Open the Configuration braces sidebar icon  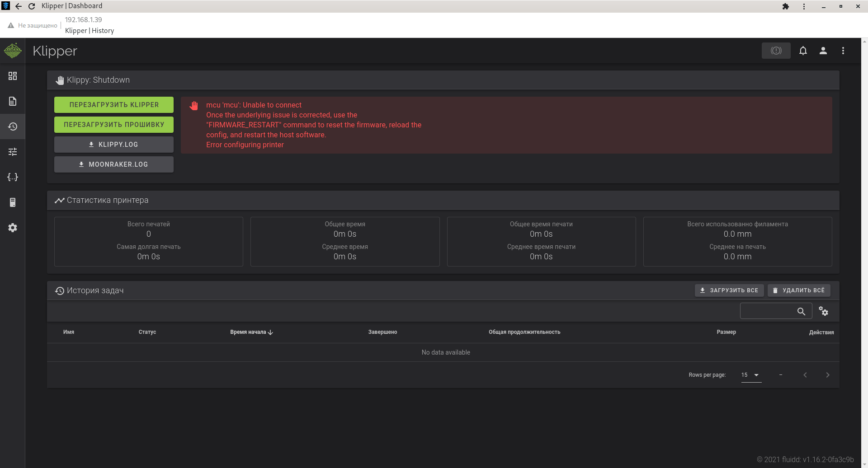click(13, 177)
